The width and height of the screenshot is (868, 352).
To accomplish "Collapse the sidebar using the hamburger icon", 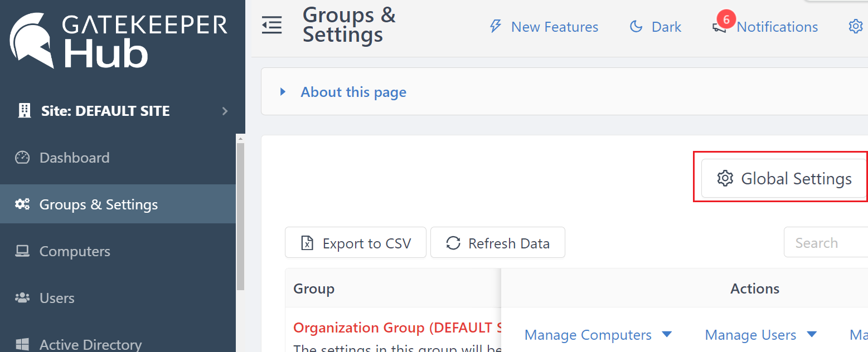I will 271,25.
